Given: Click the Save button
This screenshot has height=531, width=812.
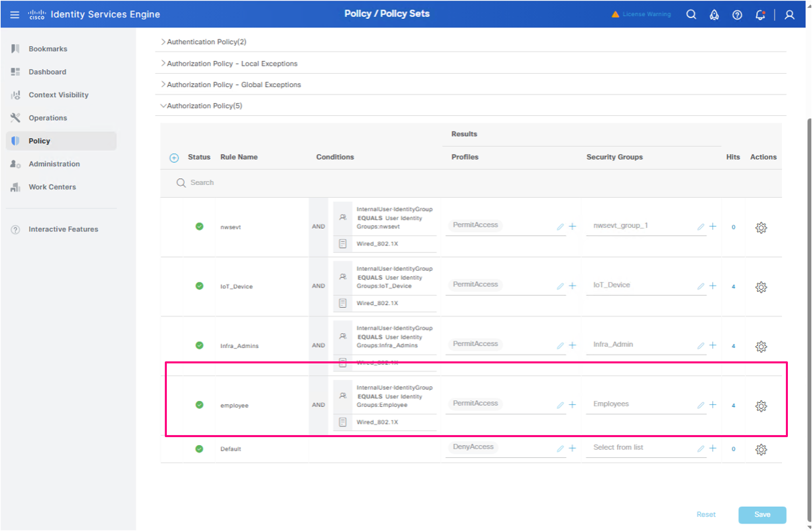Looking at the screenshot, I should (762, 515).
